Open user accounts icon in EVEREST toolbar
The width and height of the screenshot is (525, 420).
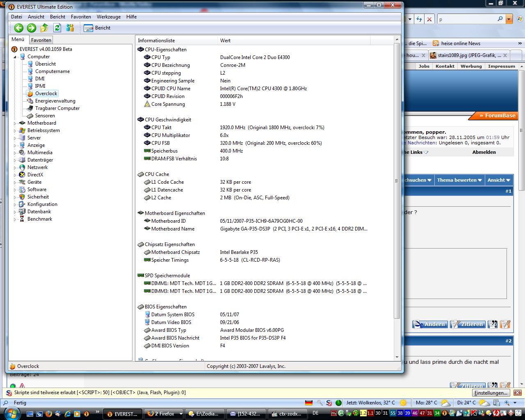(x=70, y=28)
